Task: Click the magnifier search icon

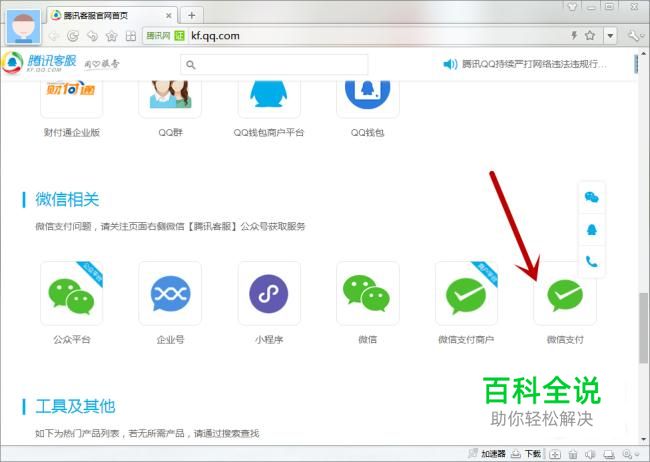Action: pyautogui.click(x=191, y=65)
